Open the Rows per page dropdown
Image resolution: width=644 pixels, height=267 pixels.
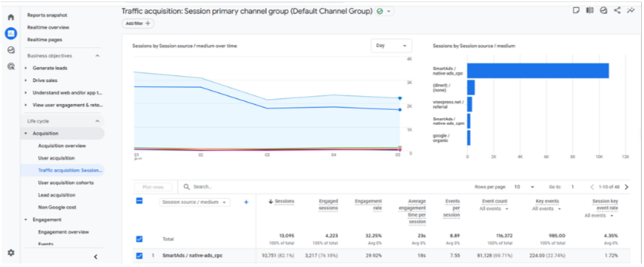point(524,187)
